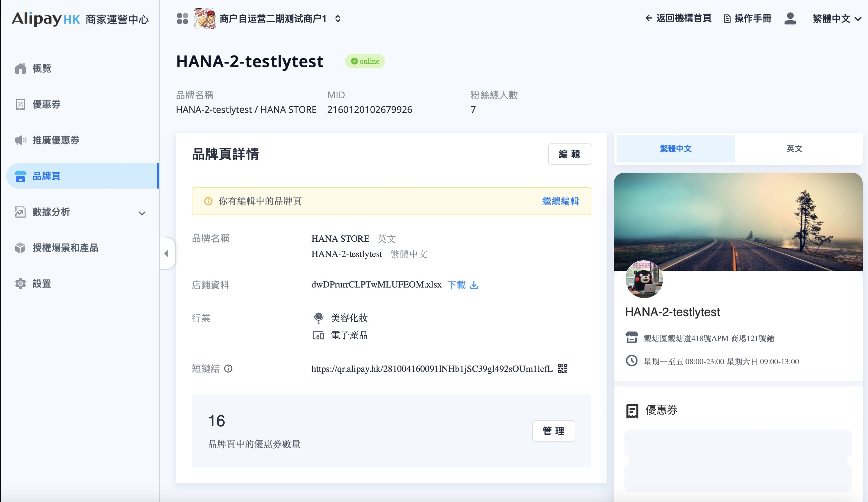The height and width of the screenshot is (502, 868).
Task: Click the 編輯 button
Action: [569, 154]
